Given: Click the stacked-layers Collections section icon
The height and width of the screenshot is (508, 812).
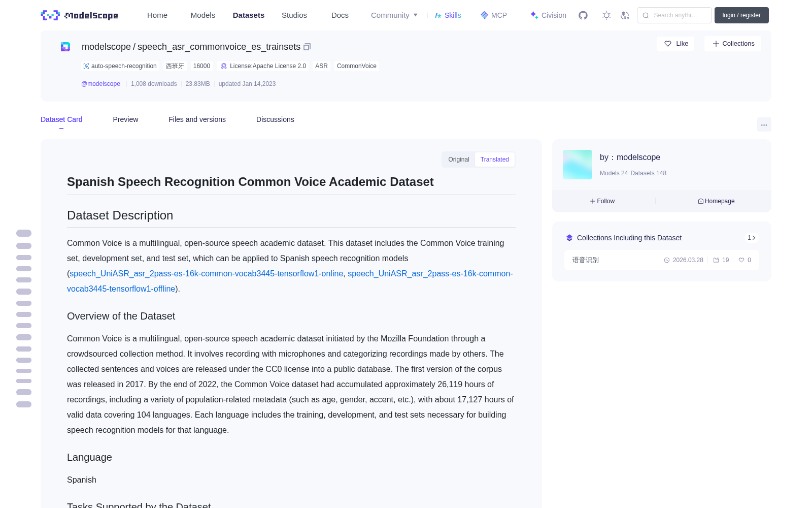Looking at the screenshot, I should click(x=569, y=238).
